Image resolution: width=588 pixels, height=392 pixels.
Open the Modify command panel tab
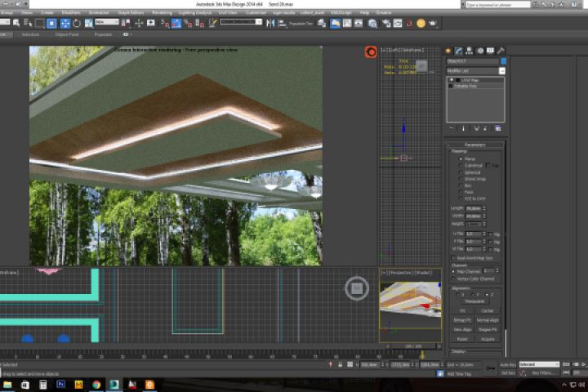(x=459, y=51)
